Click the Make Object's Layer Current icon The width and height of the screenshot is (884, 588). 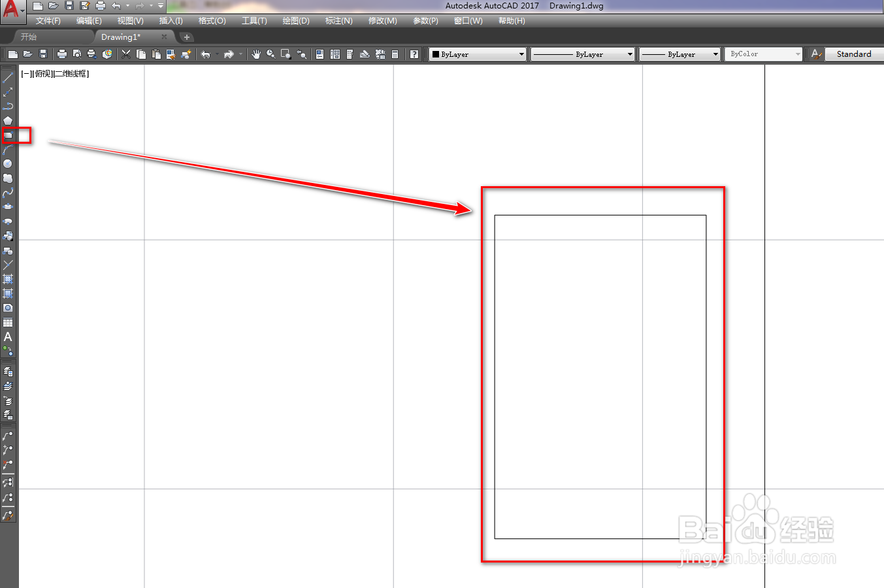[8, 385]
